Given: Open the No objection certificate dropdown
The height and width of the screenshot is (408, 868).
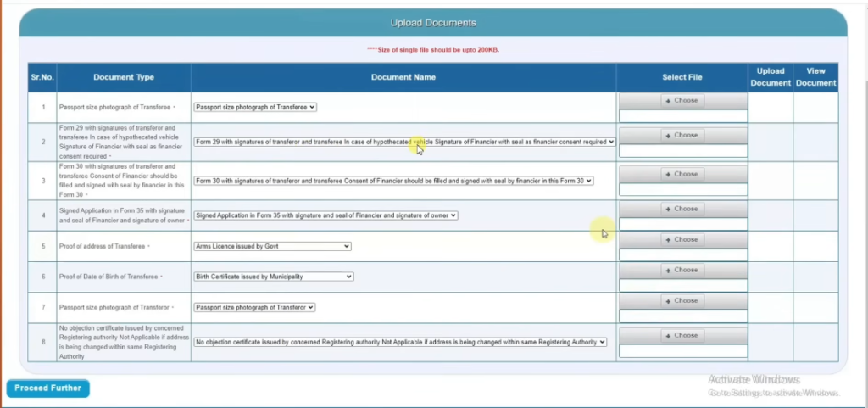Looking at the screenshot, I should (400, 343).
